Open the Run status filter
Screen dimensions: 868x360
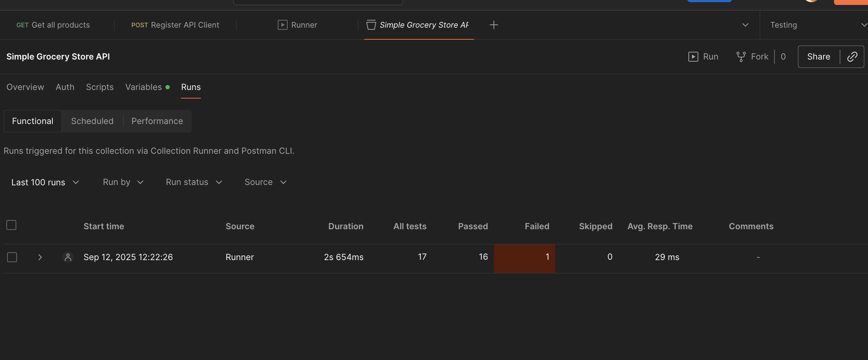(194, 182)
